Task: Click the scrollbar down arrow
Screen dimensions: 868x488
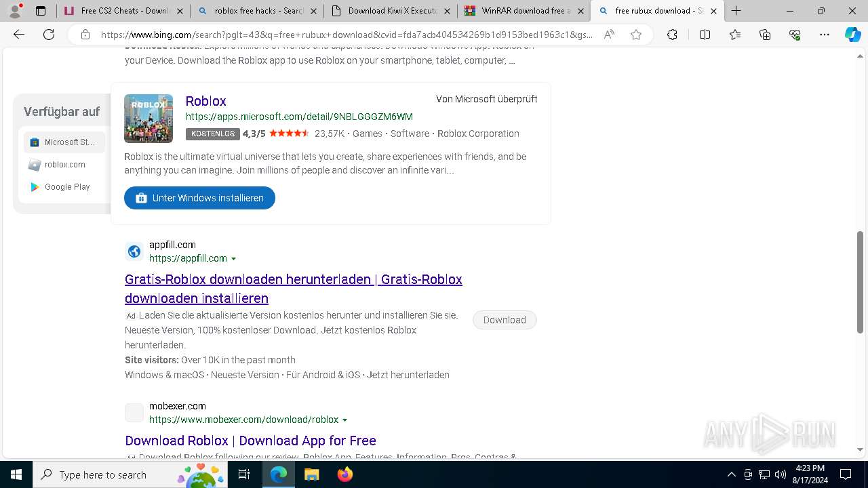Action: coord(861,449)
